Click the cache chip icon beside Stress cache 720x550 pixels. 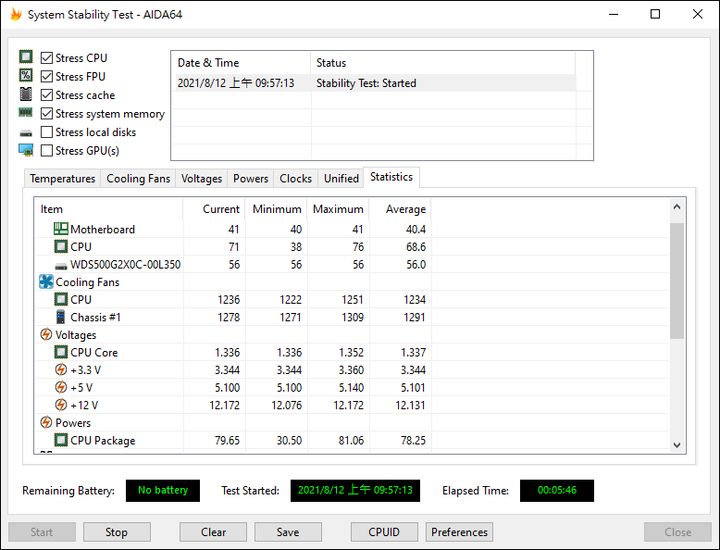[26, 94]
